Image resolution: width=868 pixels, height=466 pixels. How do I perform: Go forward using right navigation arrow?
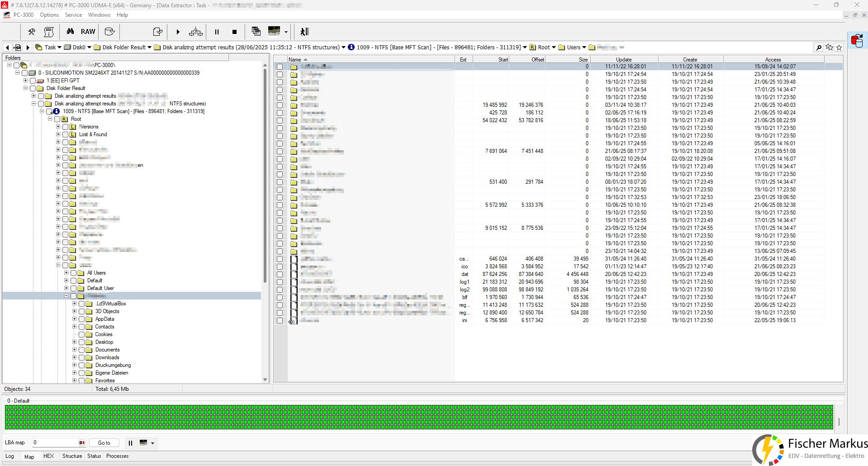click(28, 48)
